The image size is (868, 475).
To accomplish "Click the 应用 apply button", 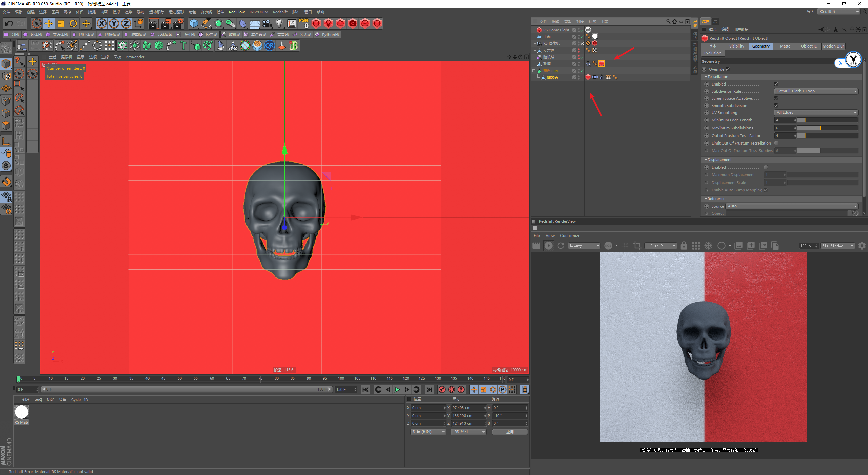I will click(510, 432).
